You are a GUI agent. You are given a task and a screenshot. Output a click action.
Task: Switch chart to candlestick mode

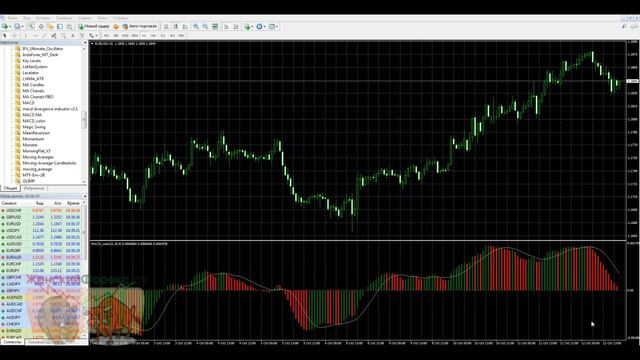click(x=176, y=27)
